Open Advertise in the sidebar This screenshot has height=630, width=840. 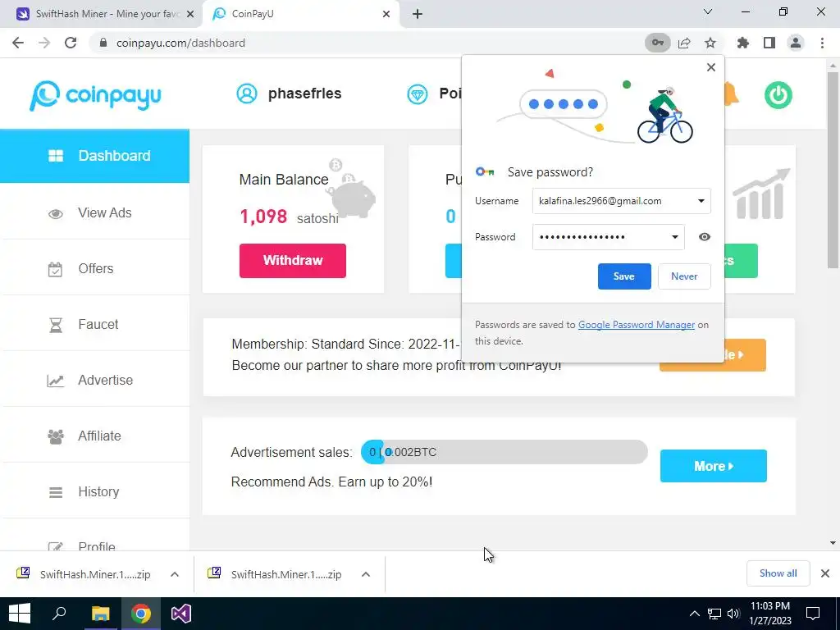(x=95, y=380)
